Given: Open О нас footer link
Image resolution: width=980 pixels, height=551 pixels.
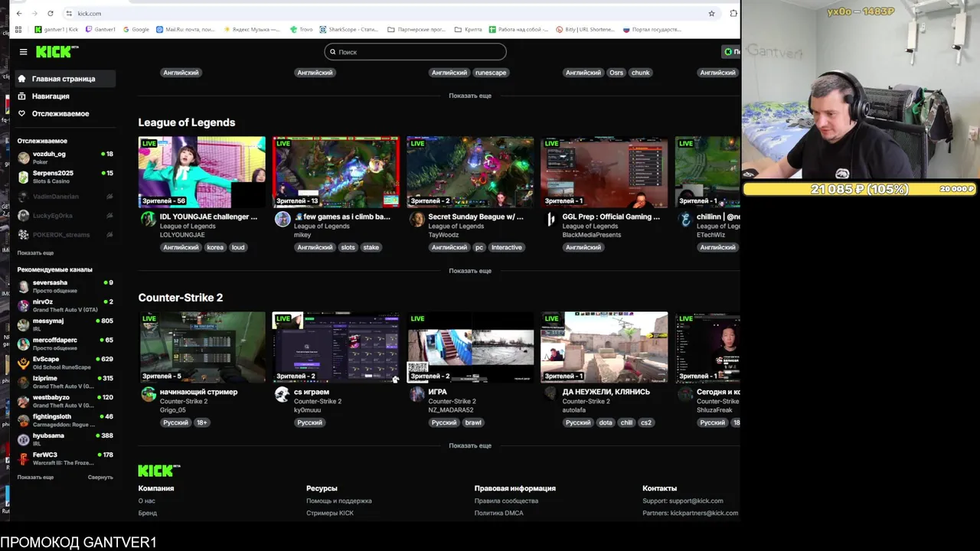Looking at the screenshot, I should point(146,500).
